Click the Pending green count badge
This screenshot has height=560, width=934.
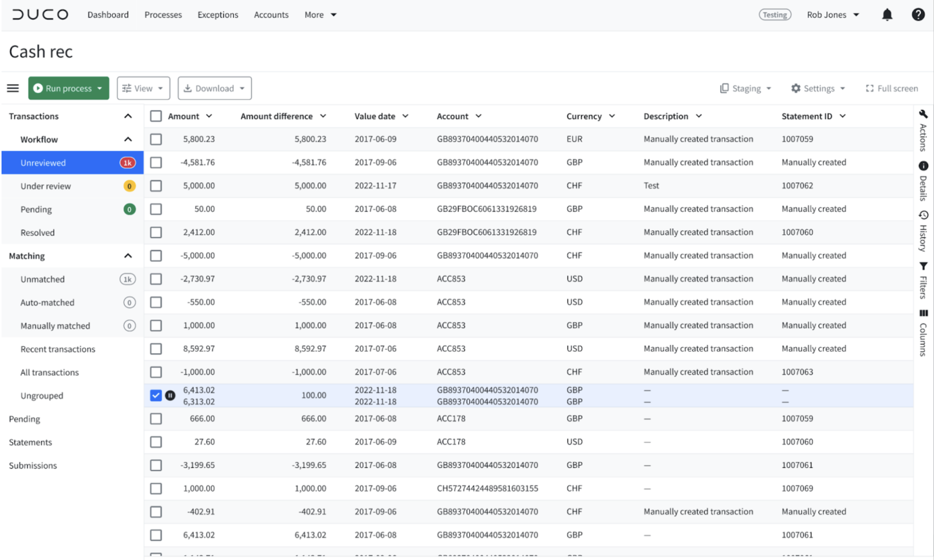[x=129, y=209]
